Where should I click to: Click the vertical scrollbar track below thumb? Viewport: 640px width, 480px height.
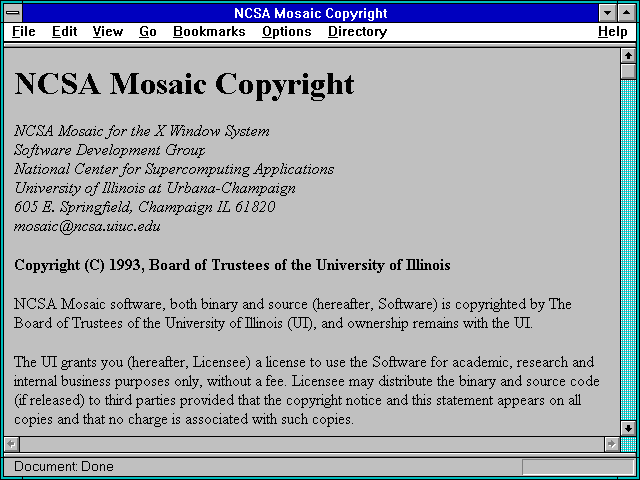[x=628, y=250]
